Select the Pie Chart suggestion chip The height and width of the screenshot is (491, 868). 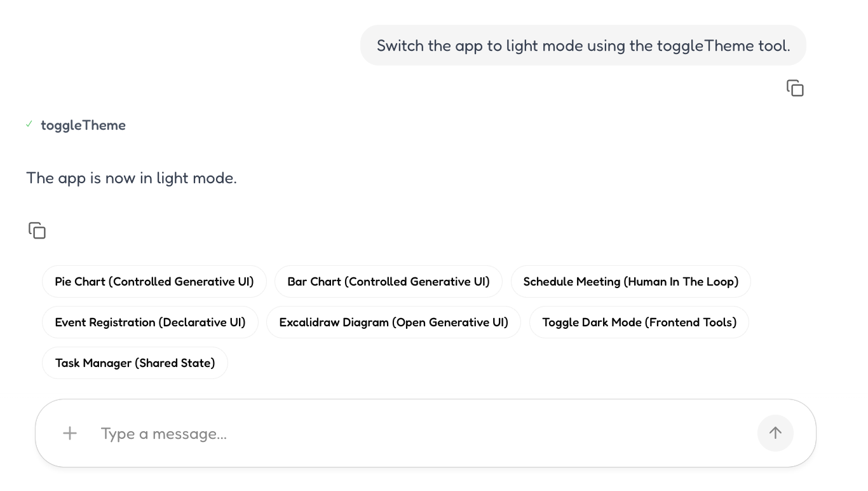pos(154,282)
